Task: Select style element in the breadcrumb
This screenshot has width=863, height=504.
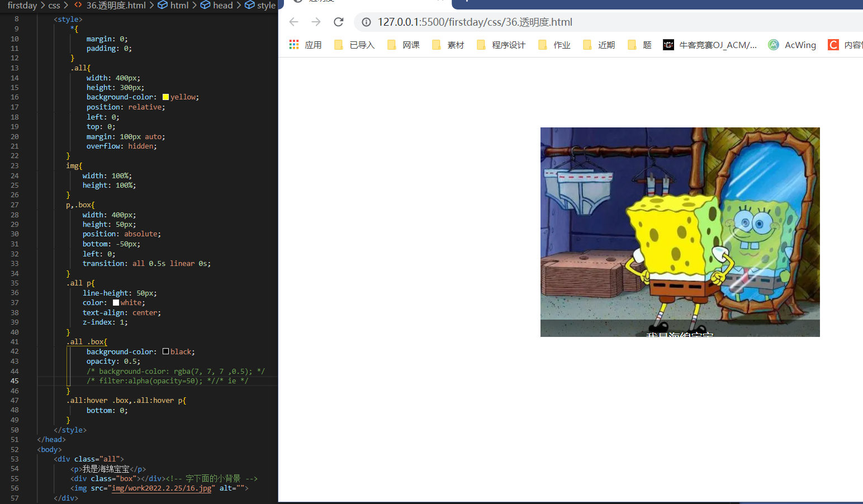Action: pos(260,5)
